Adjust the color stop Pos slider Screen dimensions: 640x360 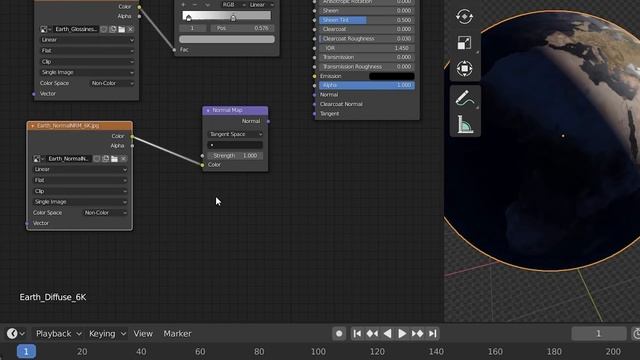(242, 28)
